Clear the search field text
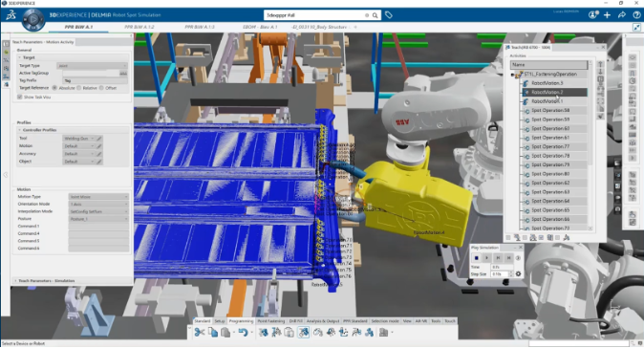The image size is (644, 348). coord(367,15)
